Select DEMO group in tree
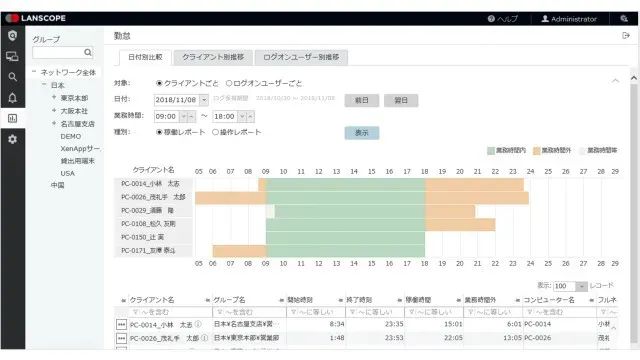640x360 pixels. coord(71,136)
